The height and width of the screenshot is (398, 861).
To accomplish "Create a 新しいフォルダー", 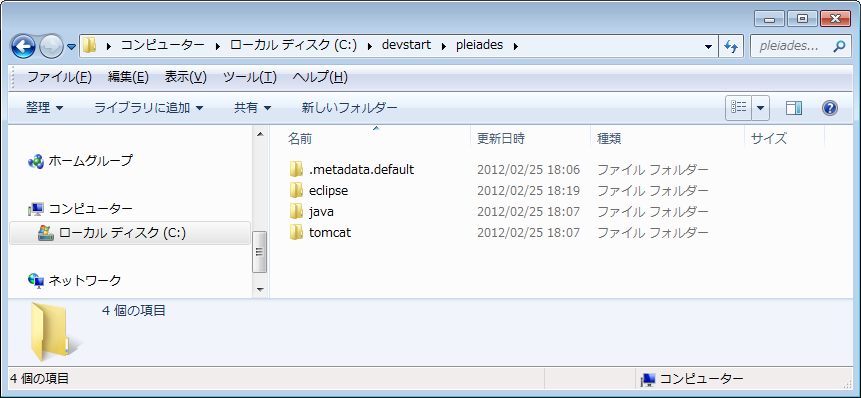I will pyautogui.click(x=349, y=108).
